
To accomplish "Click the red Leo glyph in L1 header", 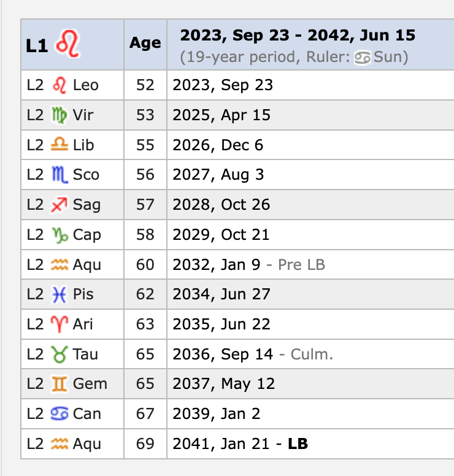I will [x=67, y=45].
